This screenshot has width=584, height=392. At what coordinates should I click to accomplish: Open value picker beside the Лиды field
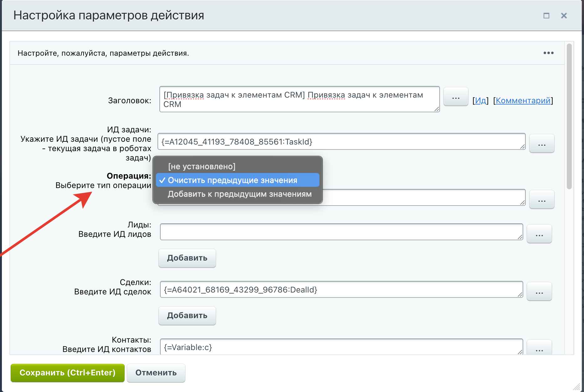(x=539, y=234)
